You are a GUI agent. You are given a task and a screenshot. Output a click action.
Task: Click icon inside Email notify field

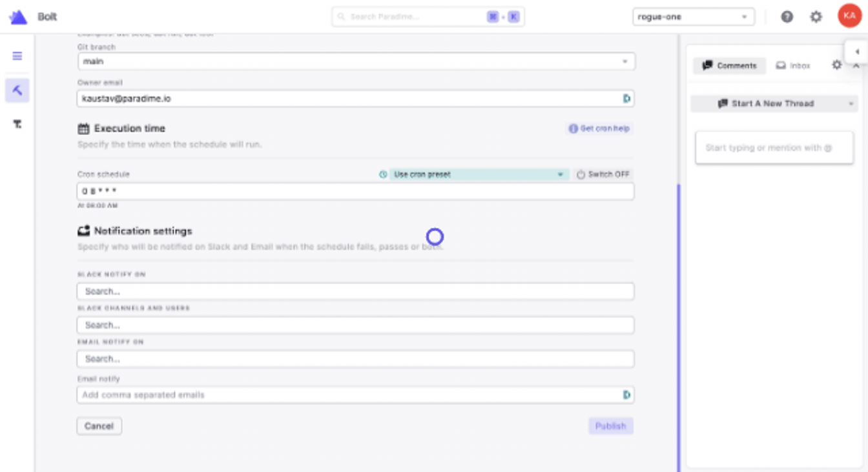[626, 395]
